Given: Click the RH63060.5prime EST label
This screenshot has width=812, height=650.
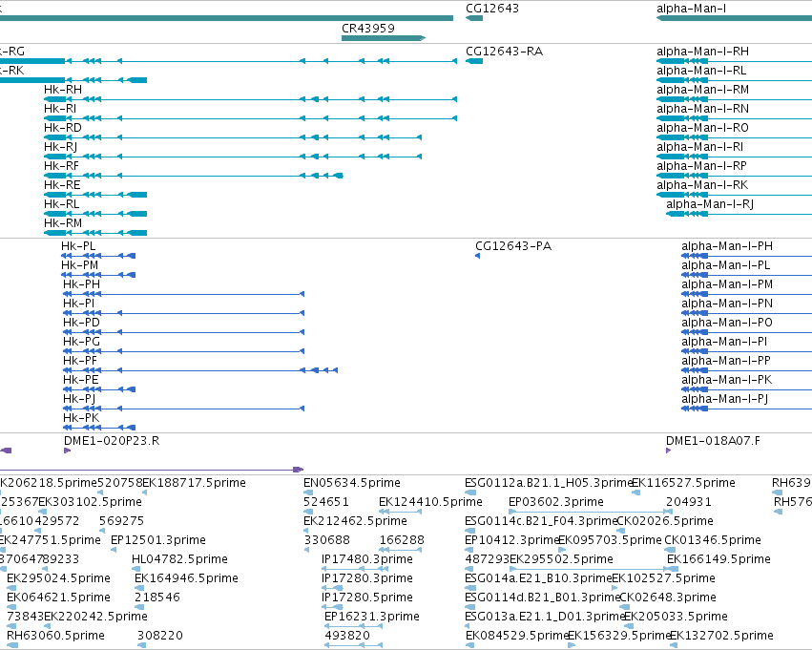Looking at the screenshot, I should 55,636.
